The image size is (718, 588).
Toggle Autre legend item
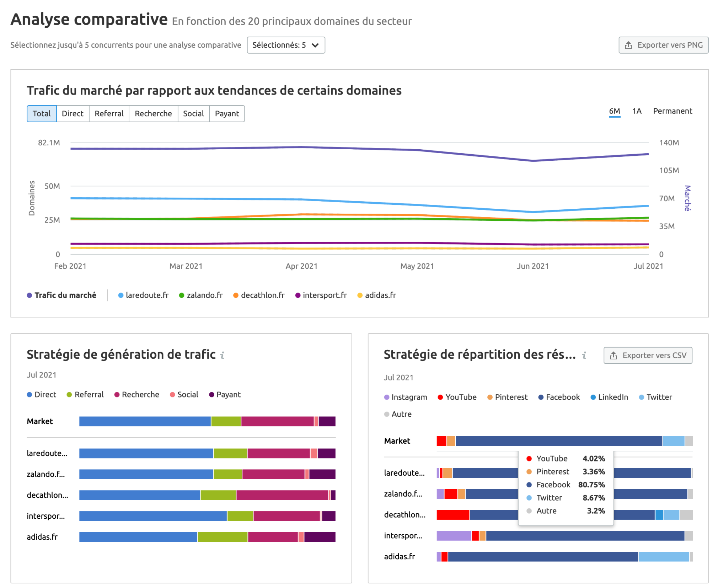click(x=398, y=414)
